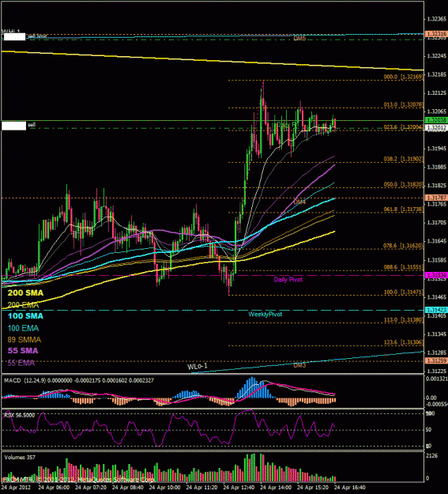
Task: Click the 200 SMA legend label
Action: click(25, 292)
